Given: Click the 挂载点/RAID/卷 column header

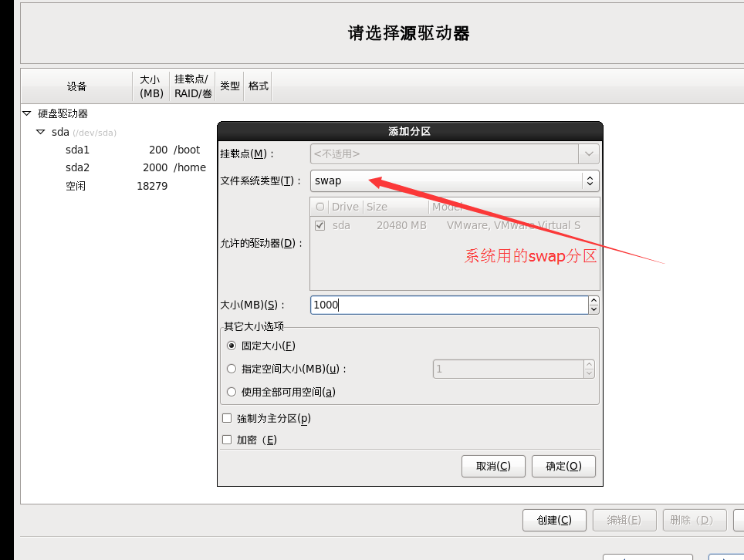Looking at the screenshot, I should point(193,86).
